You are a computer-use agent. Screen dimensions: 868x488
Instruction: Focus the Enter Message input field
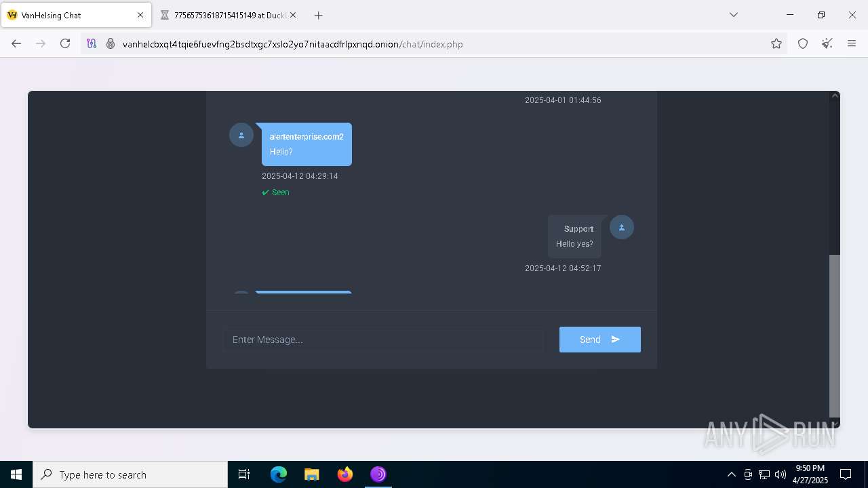[x=384, y=340]
